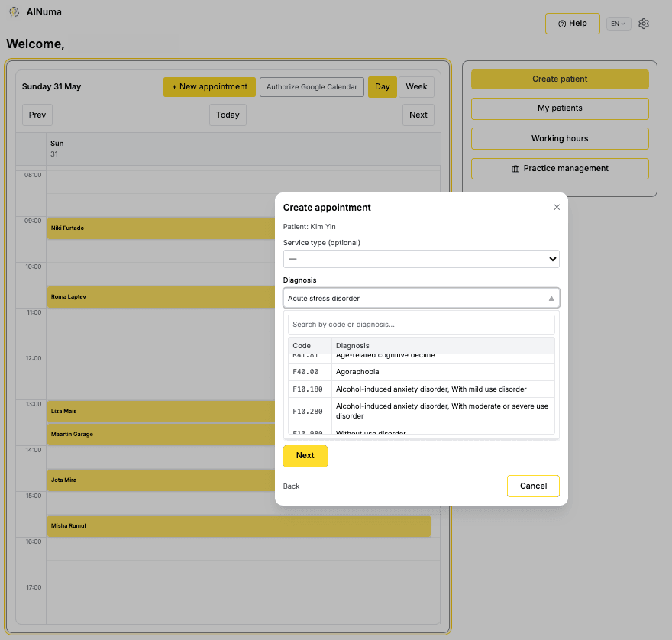The height and width of the screenshot is (640, 672).
Task: Open the Help button
Action: 572,24
